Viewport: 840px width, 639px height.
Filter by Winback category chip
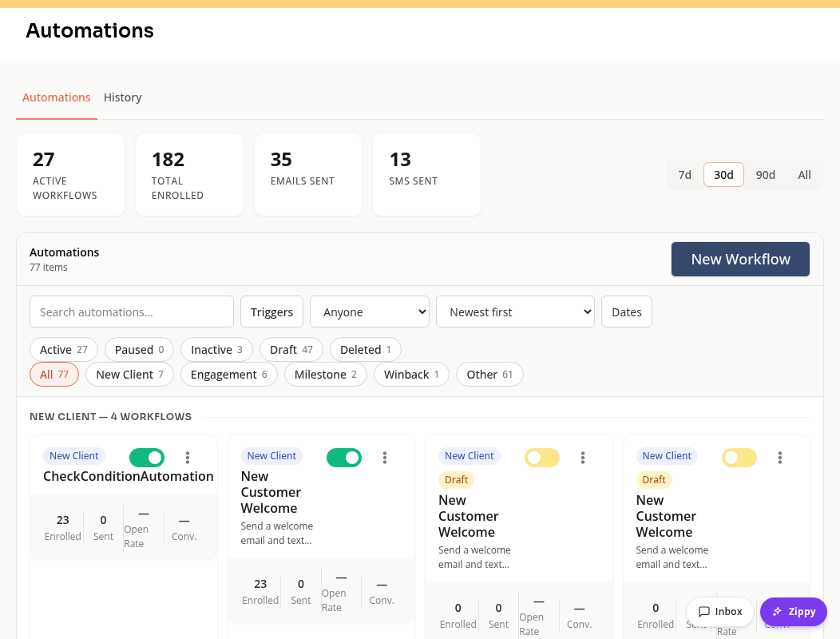coord(411,374)
